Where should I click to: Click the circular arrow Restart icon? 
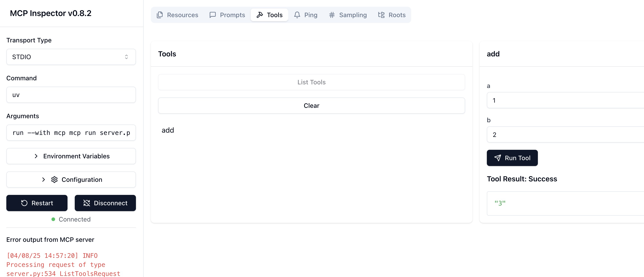[24, 203]
